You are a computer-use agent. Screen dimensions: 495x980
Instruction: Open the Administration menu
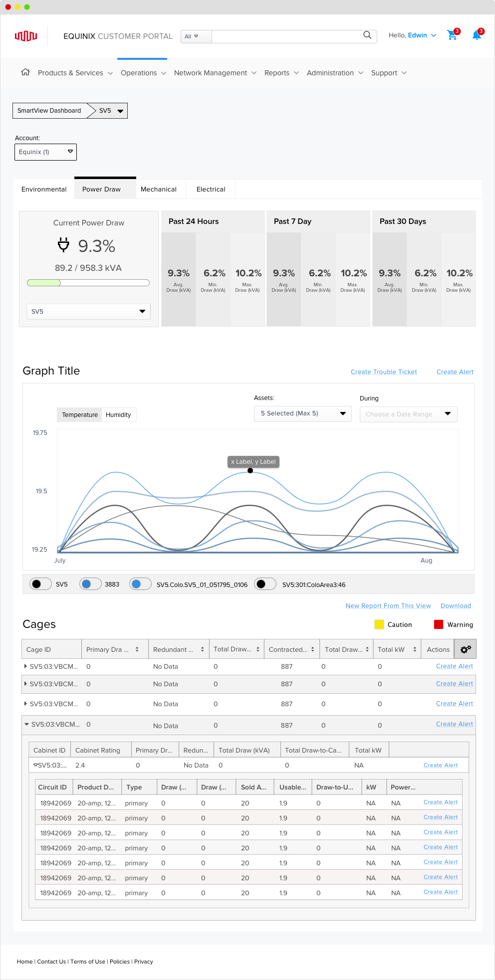coord(335,73)
